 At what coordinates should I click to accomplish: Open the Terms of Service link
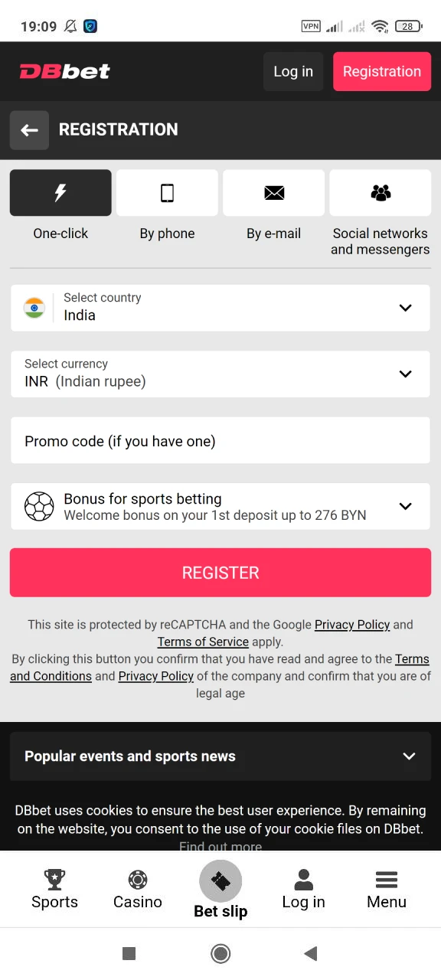point(202,642)
